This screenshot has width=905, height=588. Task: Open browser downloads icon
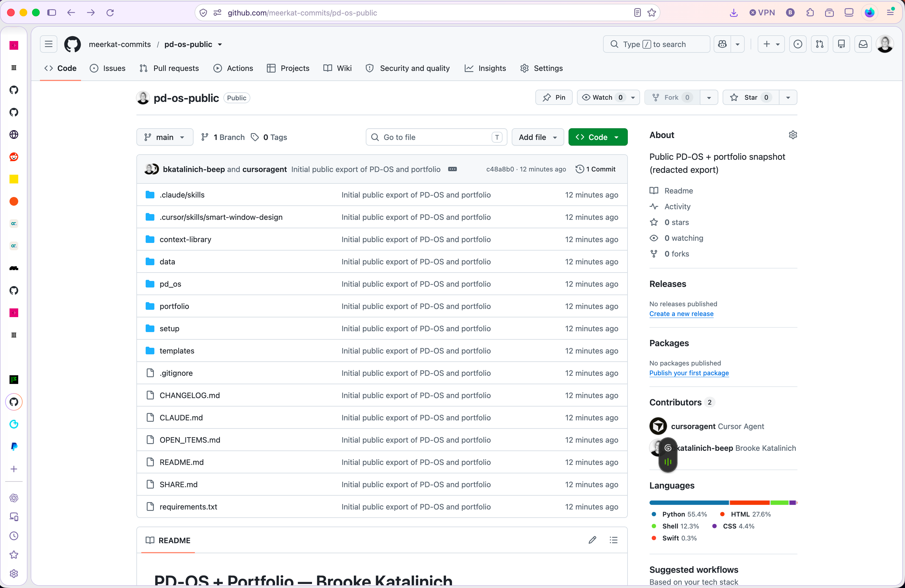coord(734,12)
